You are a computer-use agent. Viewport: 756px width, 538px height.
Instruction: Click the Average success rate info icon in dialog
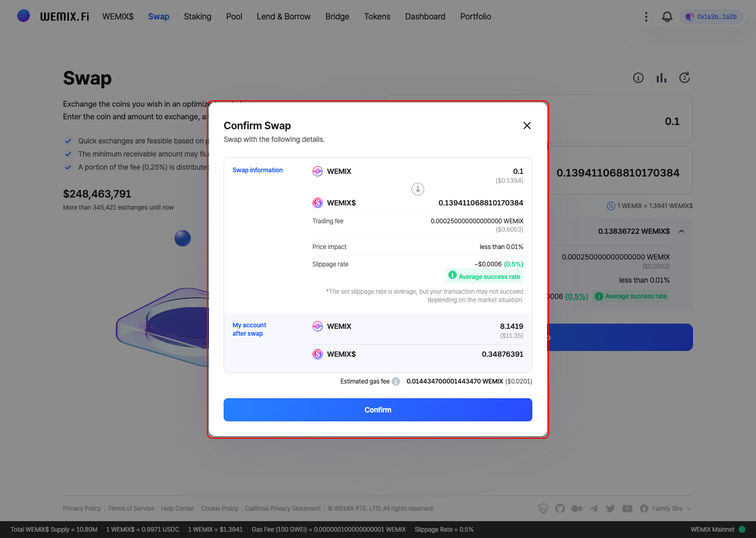coord(453,275)
